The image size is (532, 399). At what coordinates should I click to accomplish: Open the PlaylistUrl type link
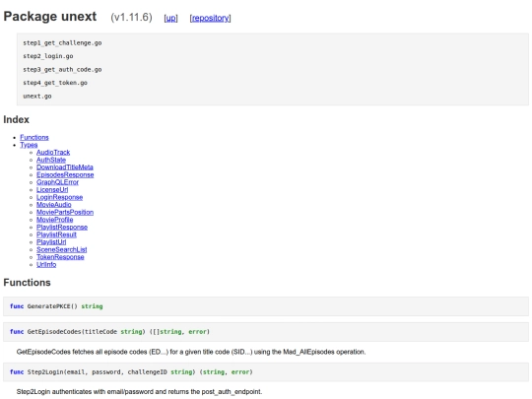tap(51, 242)
